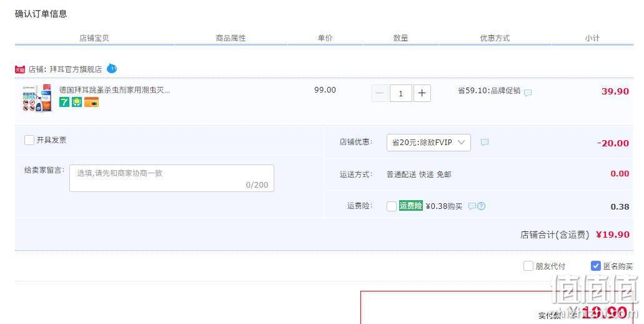Decrease quantity with the minus button

click(x=380, y=93)
